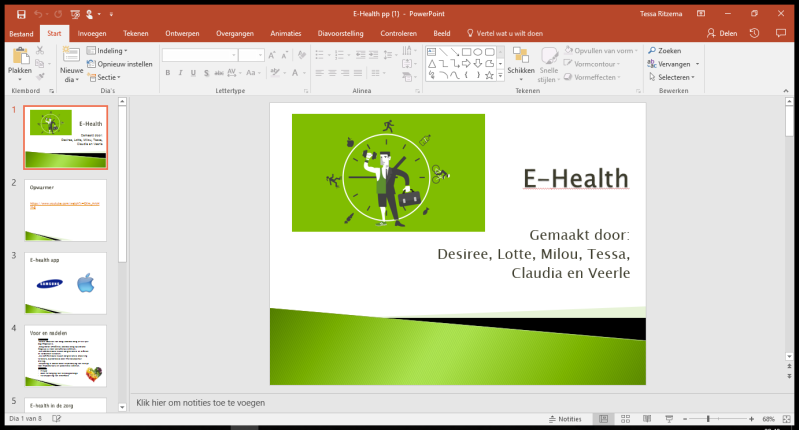Switch to the Animaties tab
799x430 pixels.
(285, 33)
